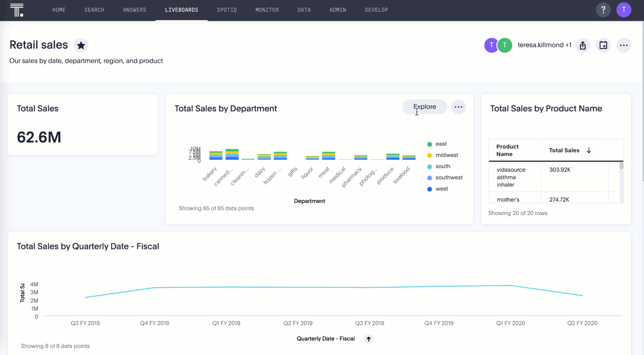
Task: Click the ThoughtSpot logo in top left
Action: click(17, 10)
